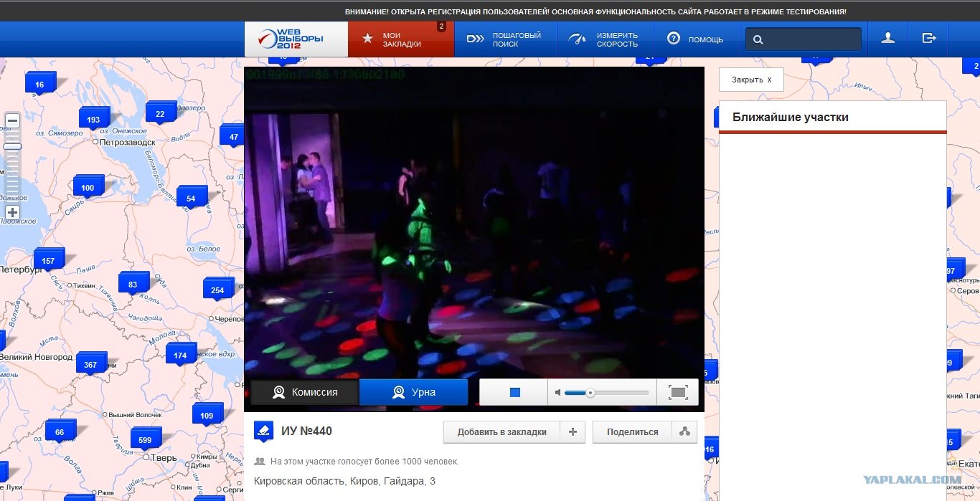
Task: Select map cluster marker 367
Action: click(x=90, y=364)
